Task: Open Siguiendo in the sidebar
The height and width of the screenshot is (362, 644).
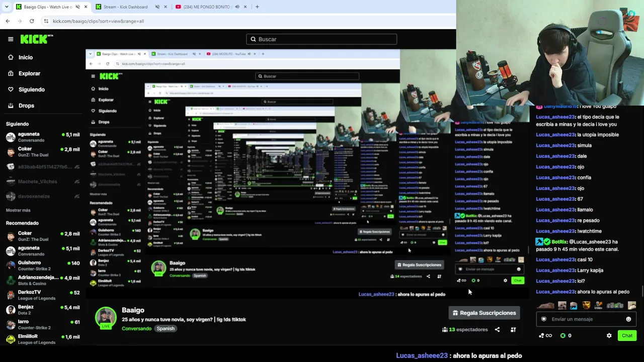Action: pos(31,89)
